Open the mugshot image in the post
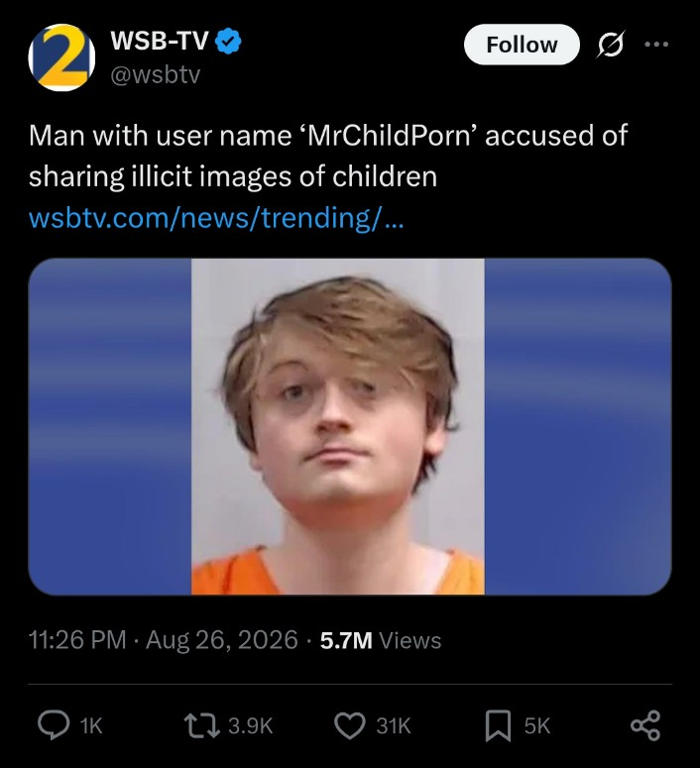700x768 pixels. point(350,427)
